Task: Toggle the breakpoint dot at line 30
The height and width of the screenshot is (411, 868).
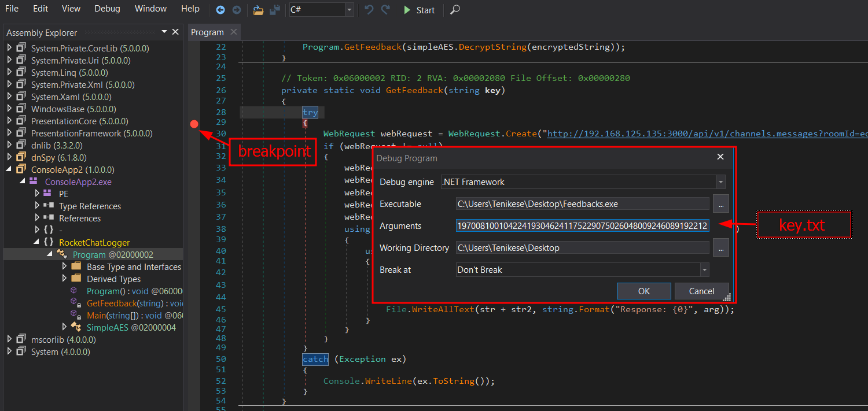Action: pyautogui.click(x=194, y=124)
